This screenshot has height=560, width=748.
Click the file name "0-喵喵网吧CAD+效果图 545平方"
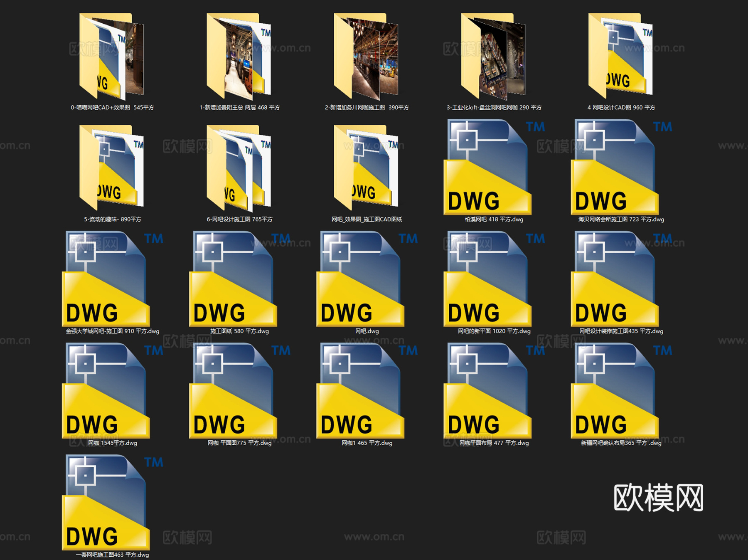(112, 107)
